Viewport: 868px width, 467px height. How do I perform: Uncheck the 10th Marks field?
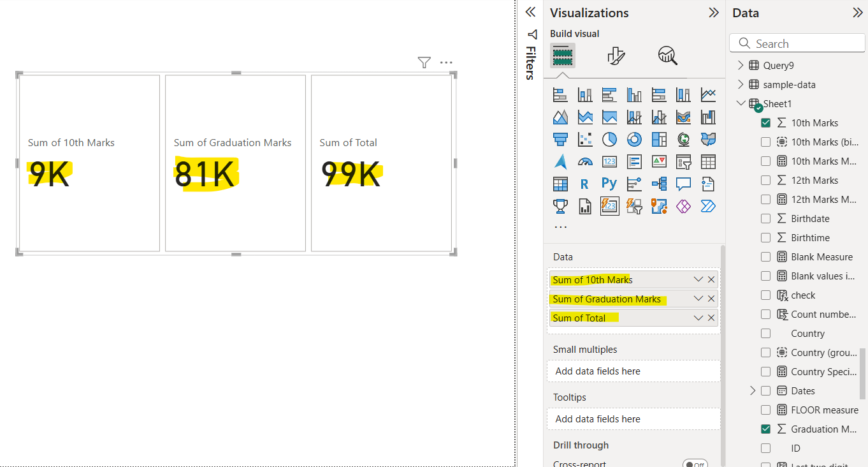pos(765,122)
